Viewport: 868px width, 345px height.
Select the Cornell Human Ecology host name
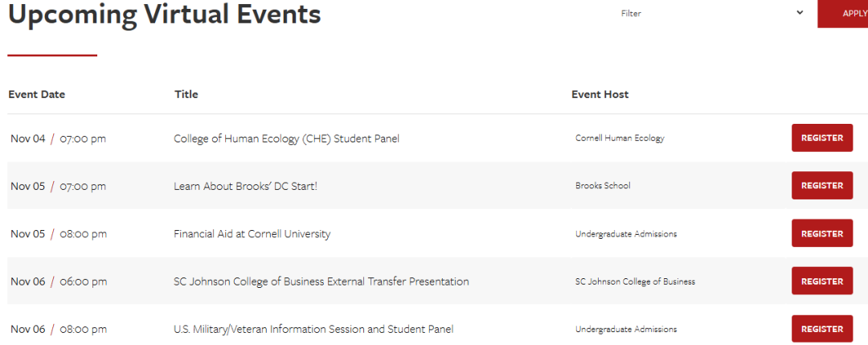[x=620, y=138]
